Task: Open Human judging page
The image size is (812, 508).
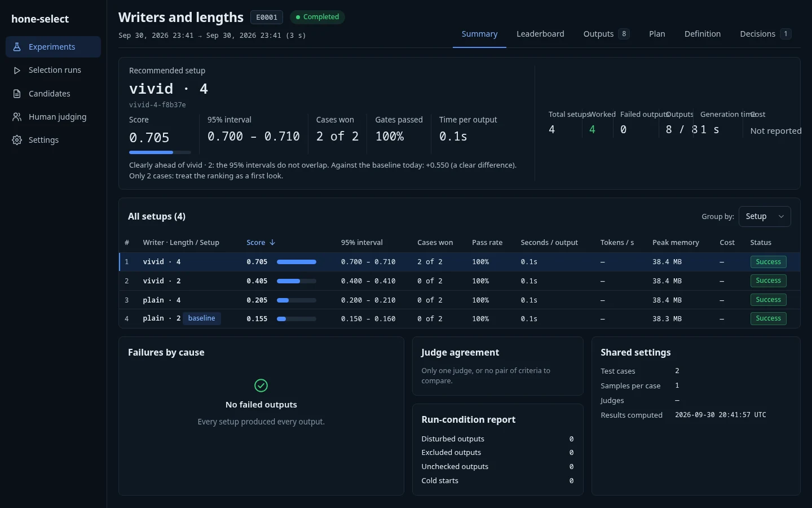Action: pos(53,117)
